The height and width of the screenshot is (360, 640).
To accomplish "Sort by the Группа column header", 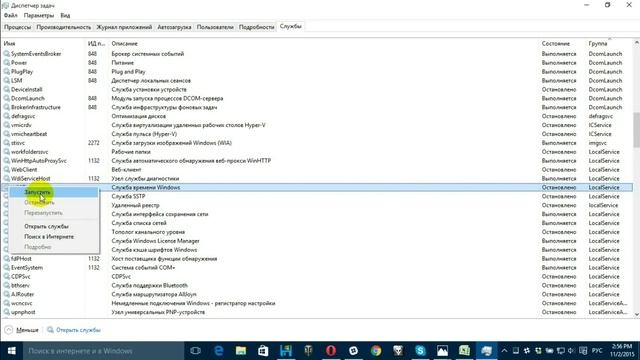I will coord(598,43).
